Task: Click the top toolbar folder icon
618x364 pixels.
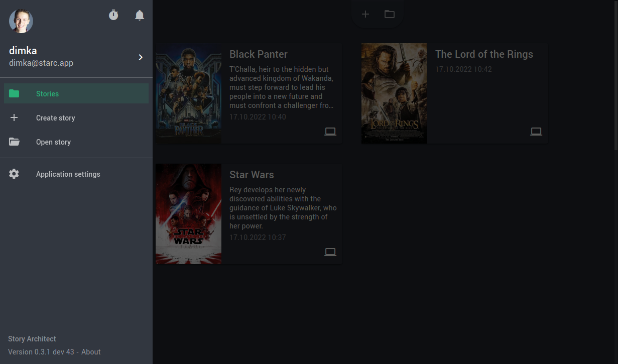Action: (390, 14)
